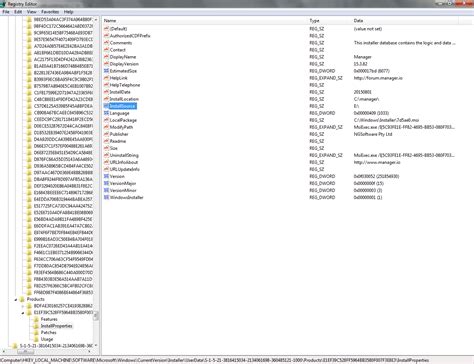
Task: Click the '20150801' InstallDate data
Action: (x=362, y=92)
